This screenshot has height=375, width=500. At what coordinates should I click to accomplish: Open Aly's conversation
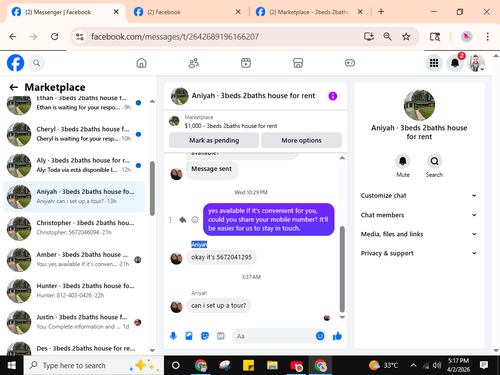tap(74, 165)
